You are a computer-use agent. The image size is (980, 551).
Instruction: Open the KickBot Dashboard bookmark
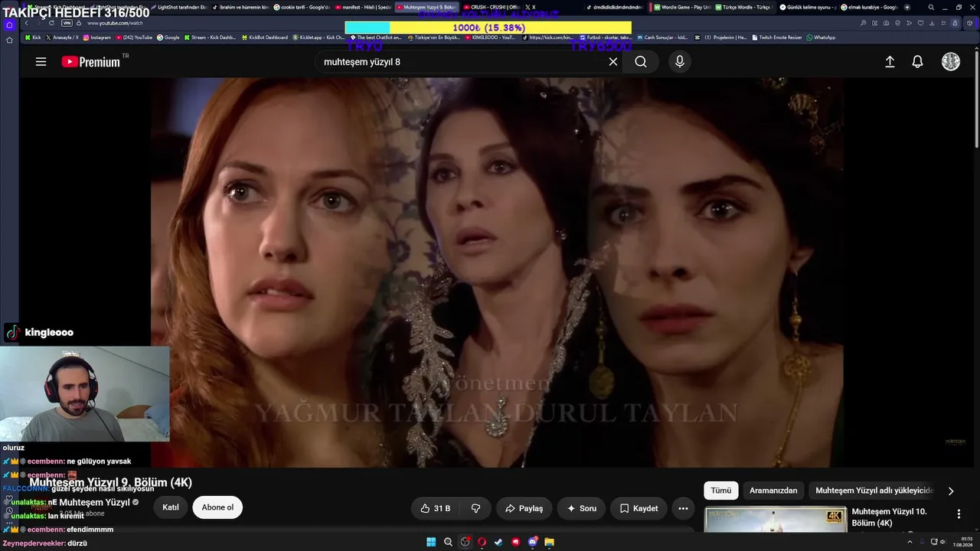(265, 37)
